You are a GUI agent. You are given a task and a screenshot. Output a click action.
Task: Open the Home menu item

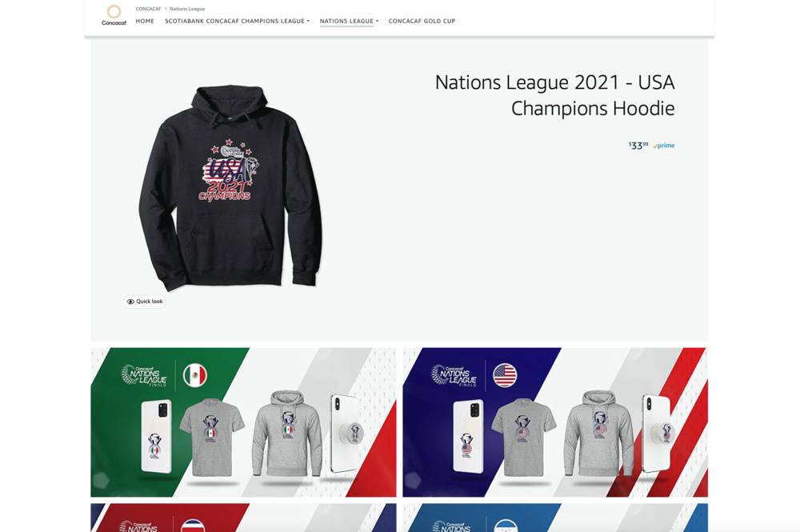pos(145,21)
